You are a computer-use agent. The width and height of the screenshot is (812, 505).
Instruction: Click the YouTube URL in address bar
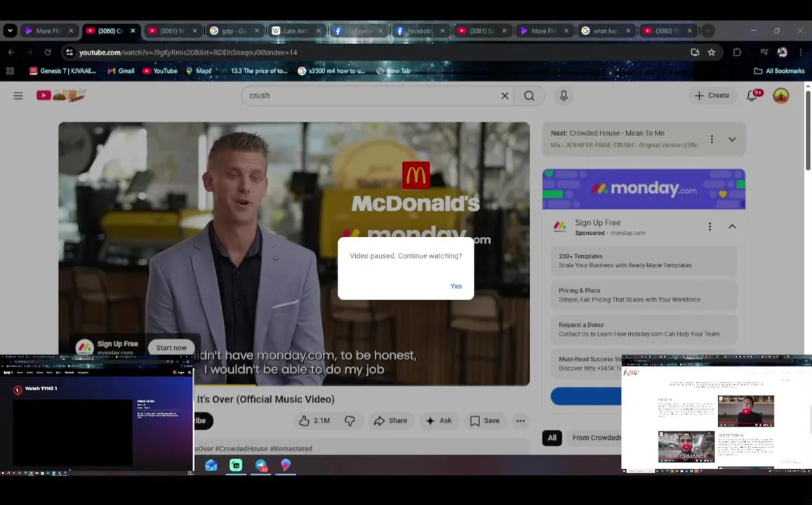pyautogui.click(x=188, y=53)
